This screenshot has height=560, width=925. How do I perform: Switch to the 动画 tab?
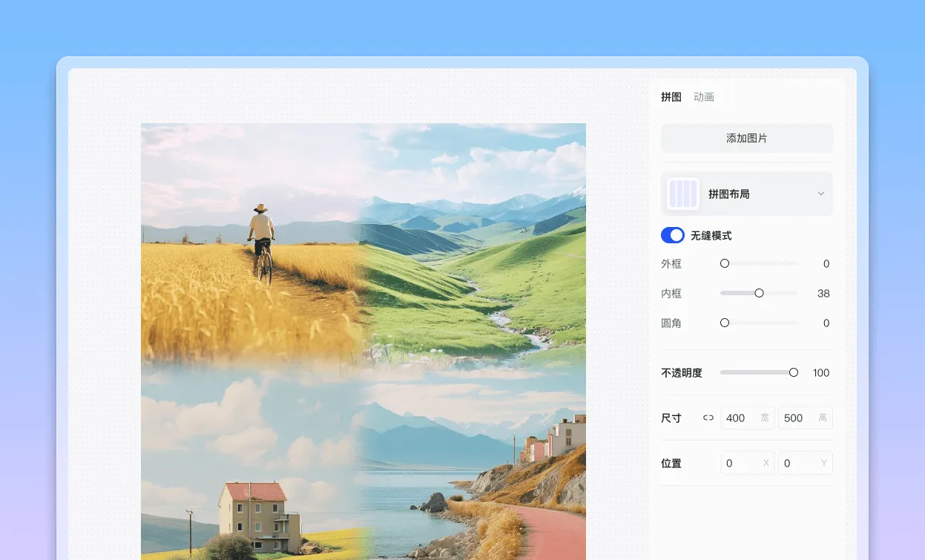(x=704, y=97)
